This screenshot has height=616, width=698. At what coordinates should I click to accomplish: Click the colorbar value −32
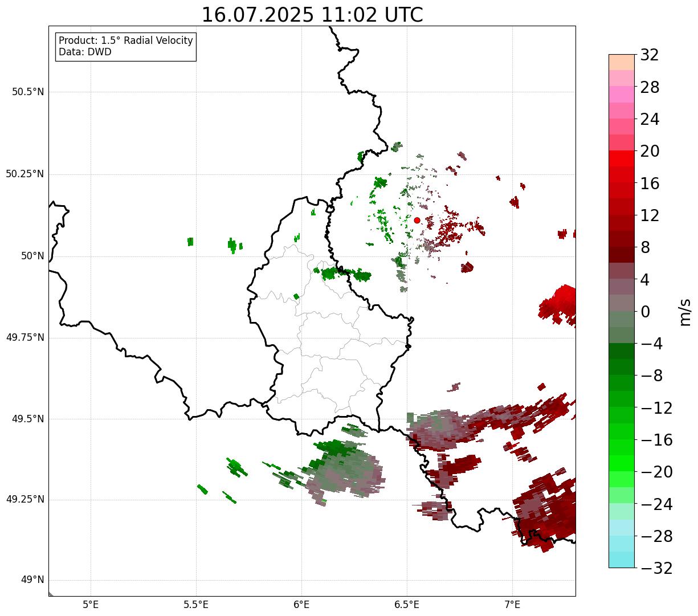656,568
